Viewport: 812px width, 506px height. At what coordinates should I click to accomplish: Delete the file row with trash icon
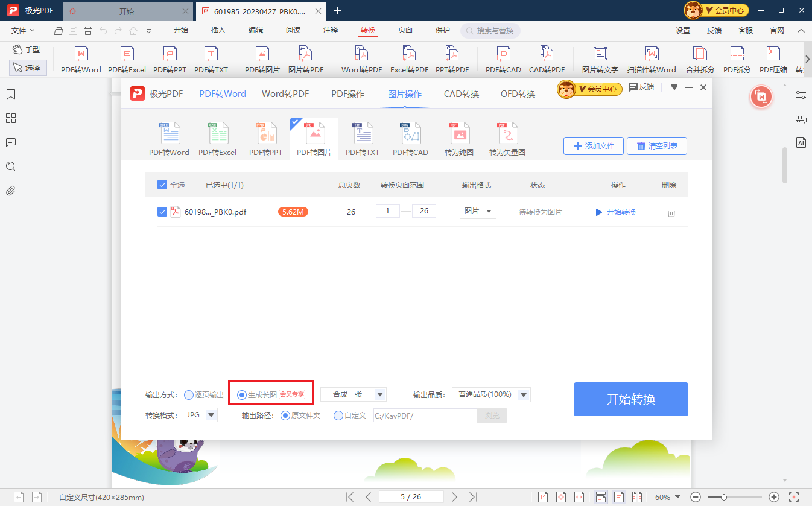point(671,212)
